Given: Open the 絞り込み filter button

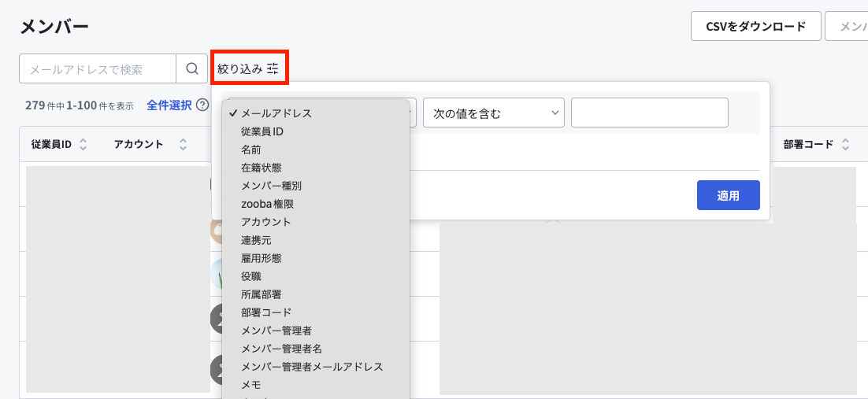Looking at the screenshot, I should [x=249, y=68].
